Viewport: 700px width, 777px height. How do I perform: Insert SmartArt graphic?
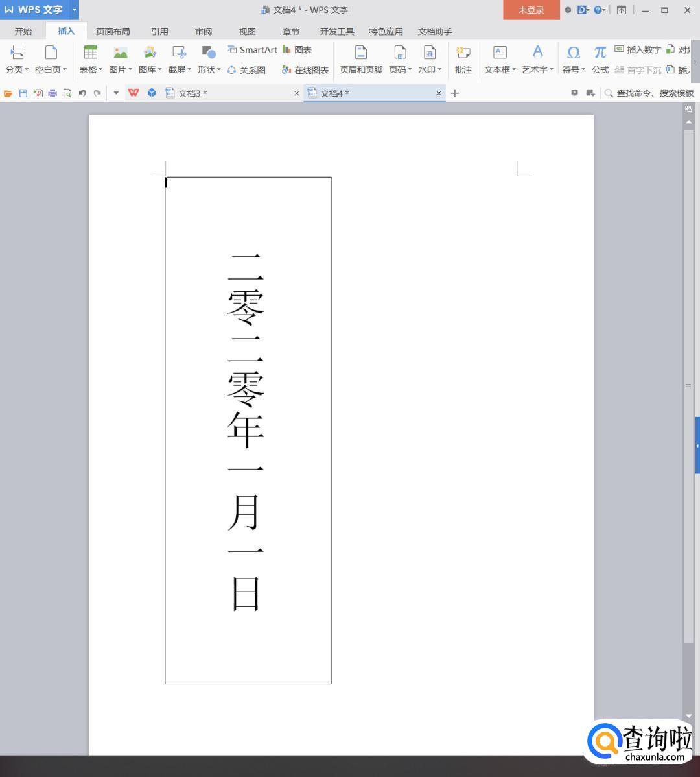click(x=253, y=49)
